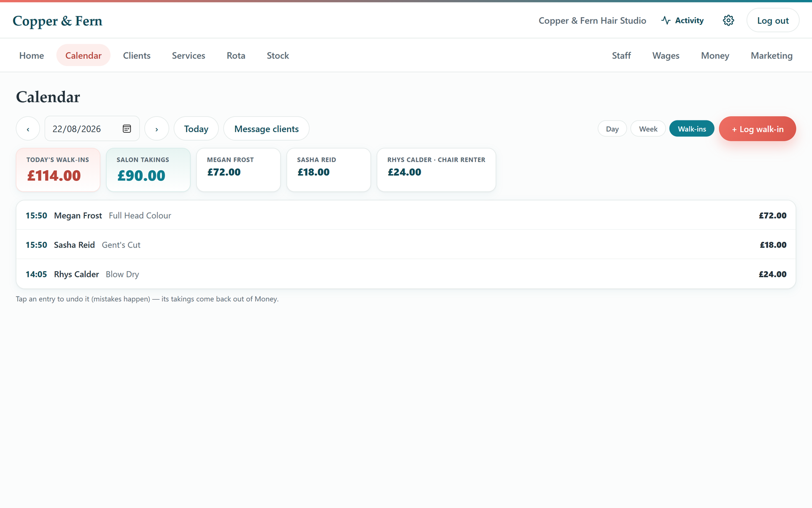Image resolution: width=812 pixels, height=508 pixels.
Task: Undo Megan Frost Full Head Colour entry
Action: coord(406,215)
